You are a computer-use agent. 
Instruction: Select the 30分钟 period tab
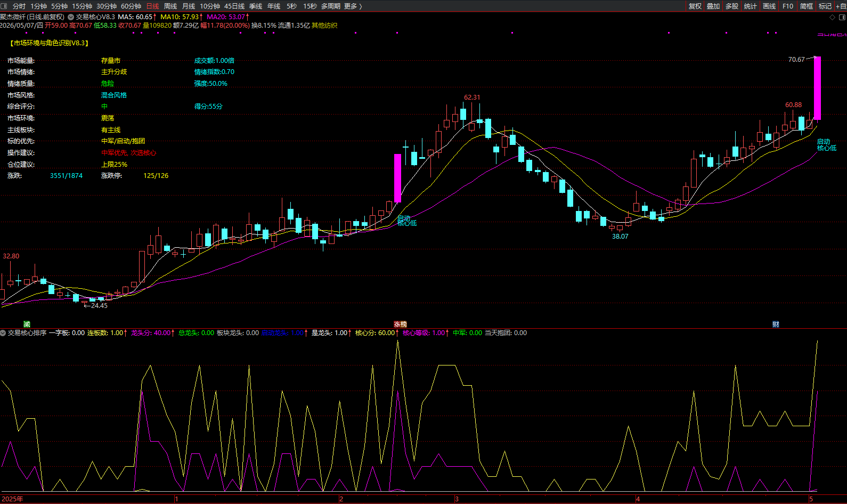107,6
